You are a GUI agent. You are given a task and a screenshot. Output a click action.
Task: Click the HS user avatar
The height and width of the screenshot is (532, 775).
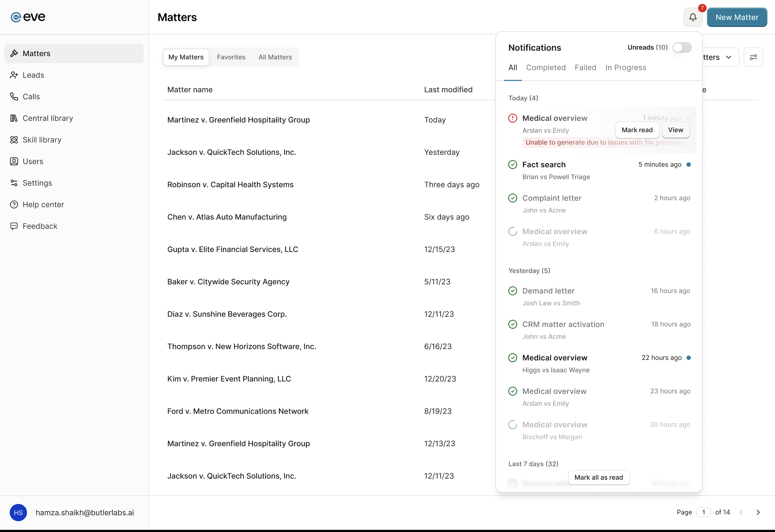point(18,512)
